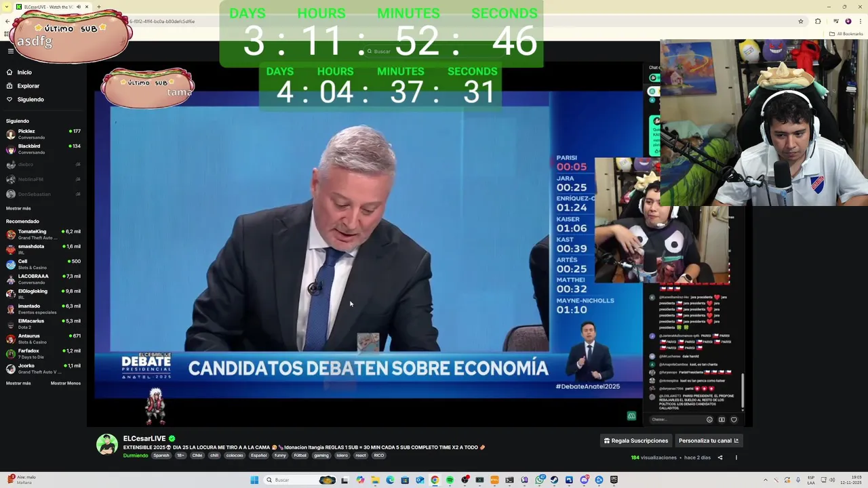The image size is (868, 488).
Task: Open a new browser tab
Action: point(98,7)
